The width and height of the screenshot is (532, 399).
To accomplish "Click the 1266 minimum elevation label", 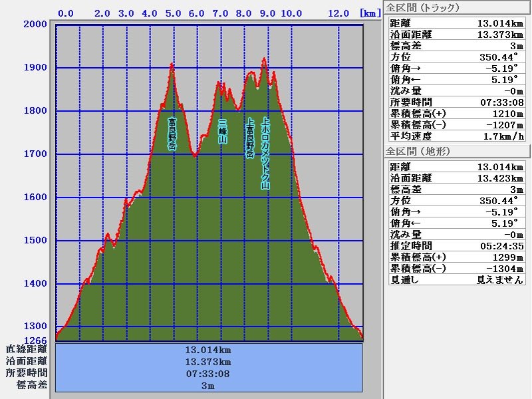I will click(x=35, y=339).
